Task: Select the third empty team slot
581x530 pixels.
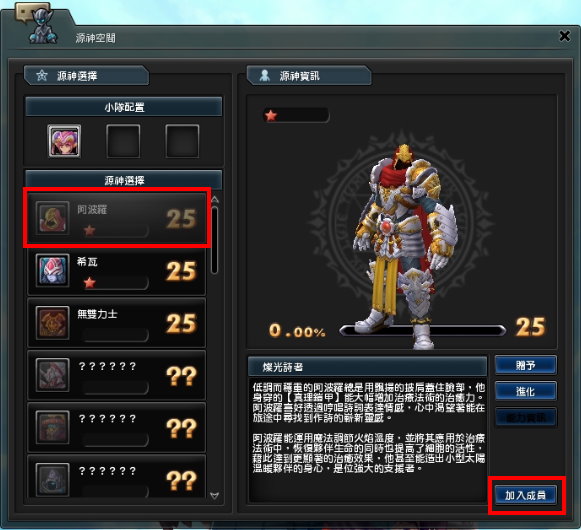Action: (x=182, y=141)
